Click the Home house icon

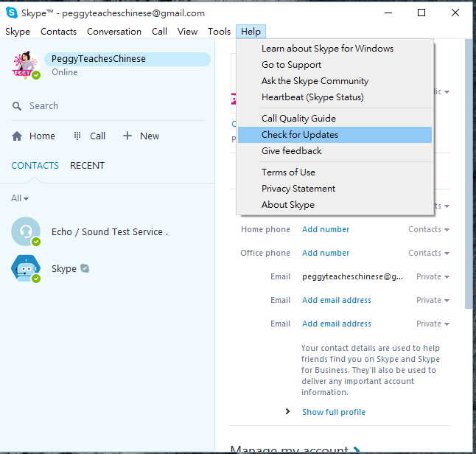17,136
